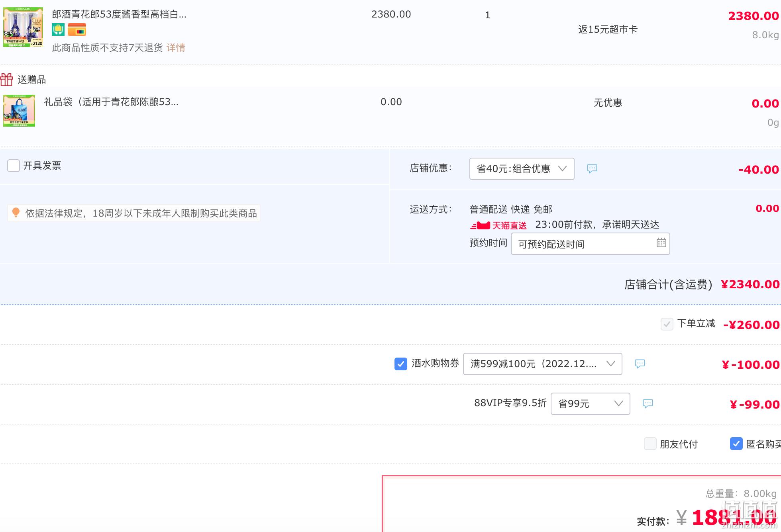
Task: Click the store discount comment bubble icon
Action: tap(592, 169)
